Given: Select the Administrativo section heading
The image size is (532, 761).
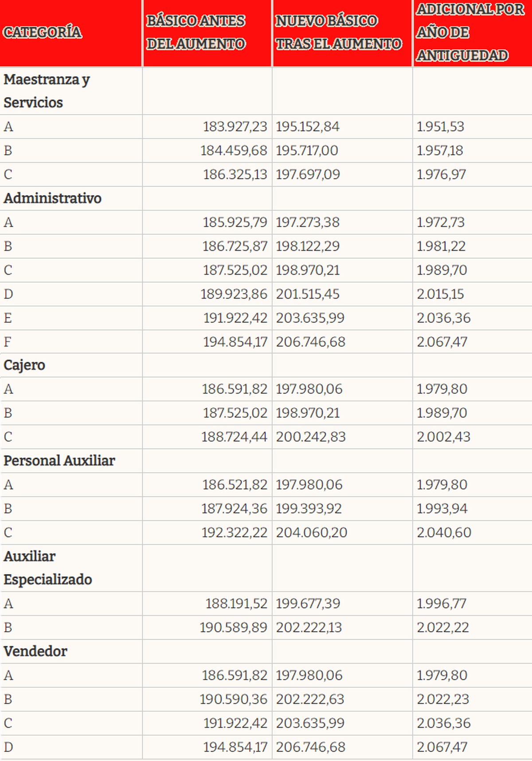Looking at the screenshot, I should (x=52, y=198).
